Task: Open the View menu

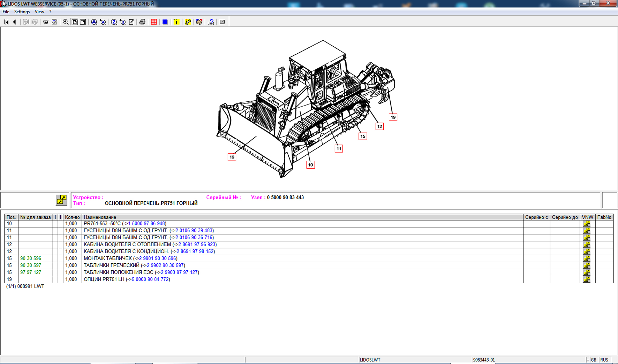Action: 39,12
